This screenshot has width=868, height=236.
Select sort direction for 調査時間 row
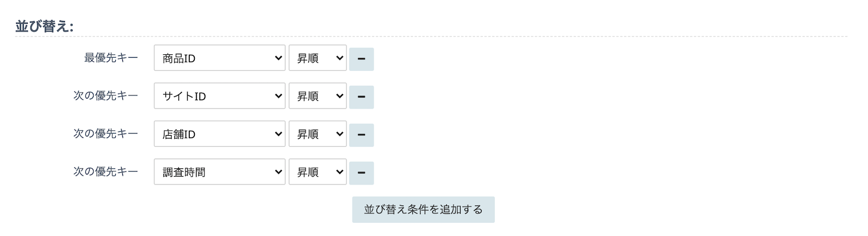(317, 172)
